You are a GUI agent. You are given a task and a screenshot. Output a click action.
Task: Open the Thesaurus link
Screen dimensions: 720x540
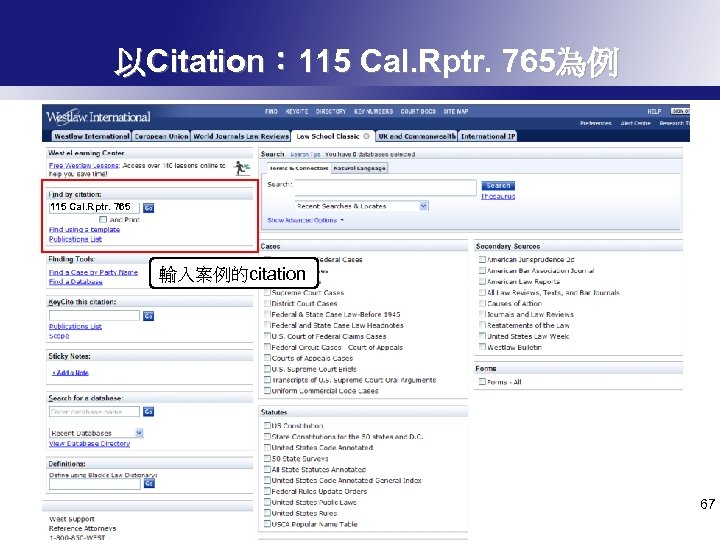(498, 197)
